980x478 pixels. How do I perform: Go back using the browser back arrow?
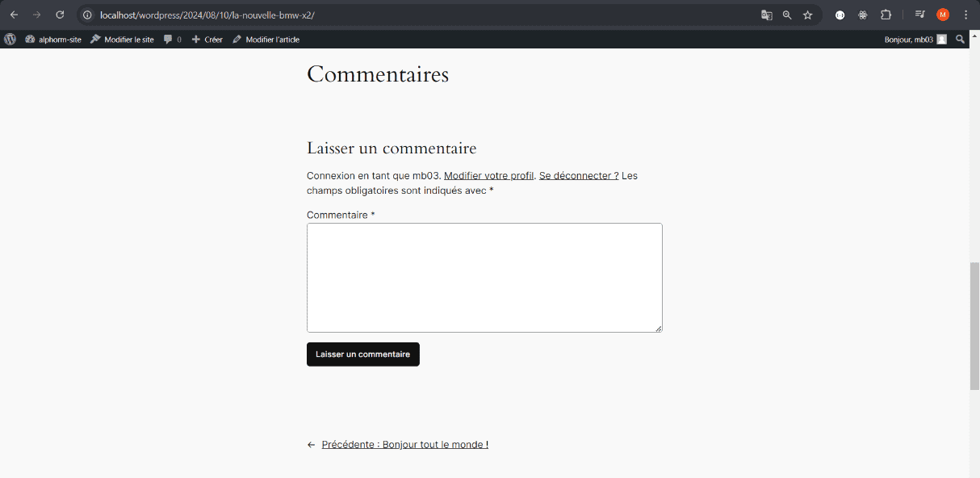click(x=14, y=15)
